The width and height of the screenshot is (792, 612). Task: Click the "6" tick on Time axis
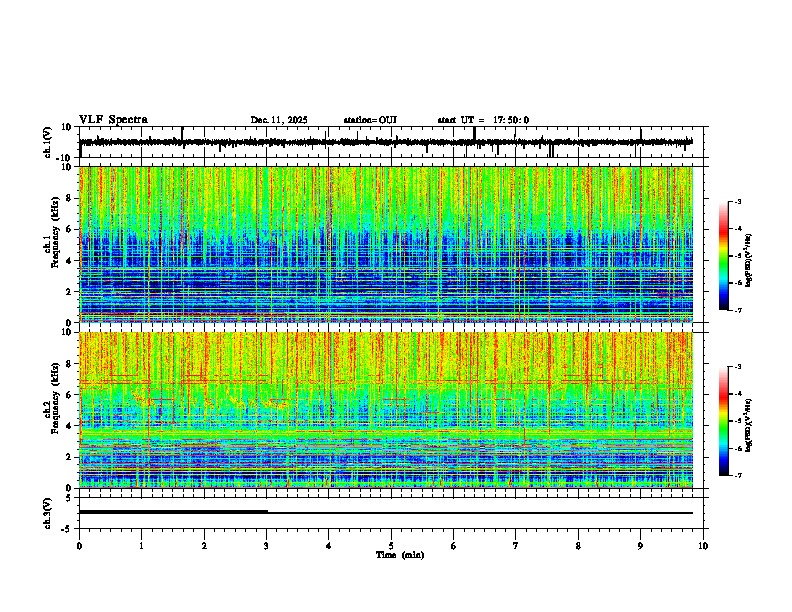[x=454, y=546]
